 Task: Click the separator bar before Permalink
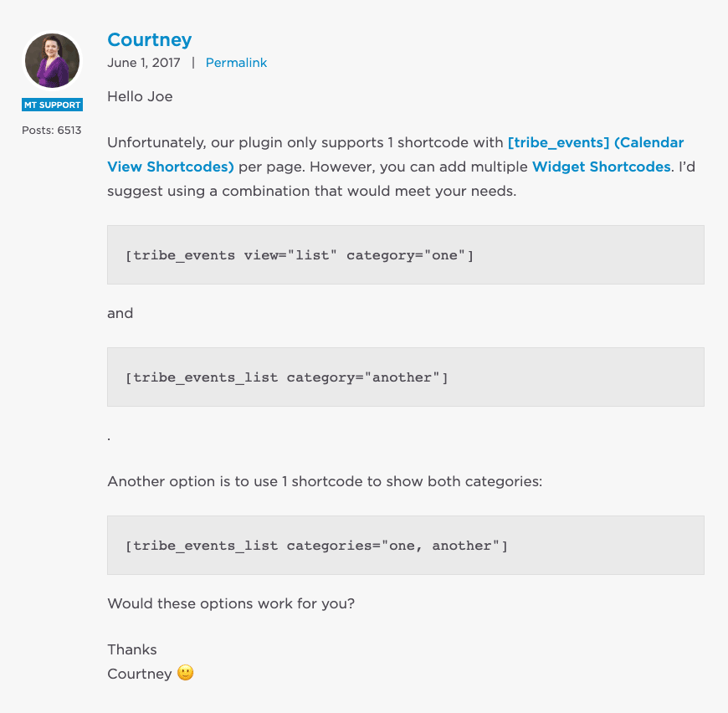[x=193, y=63]
